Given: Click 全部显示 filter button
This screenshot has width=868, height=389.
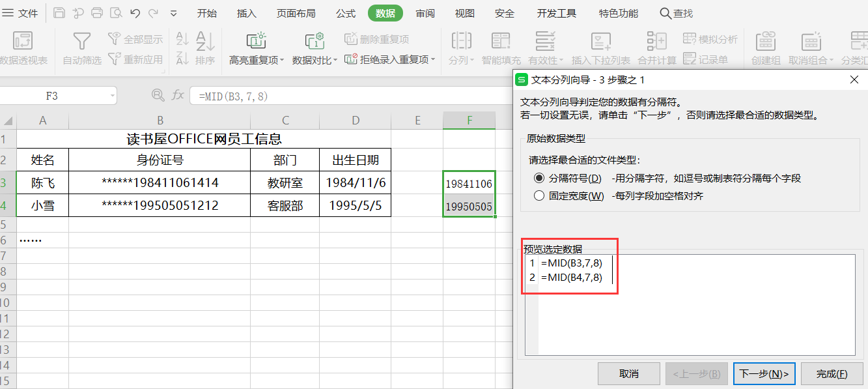Looking at the screenshot, I should pyautogui.click(x=135, y=39).
